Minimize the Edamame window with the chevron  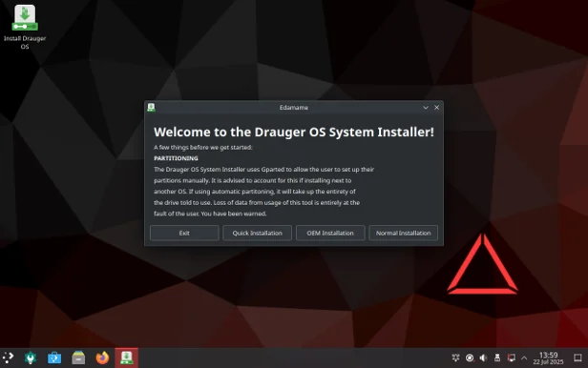(x=426, y=108)
